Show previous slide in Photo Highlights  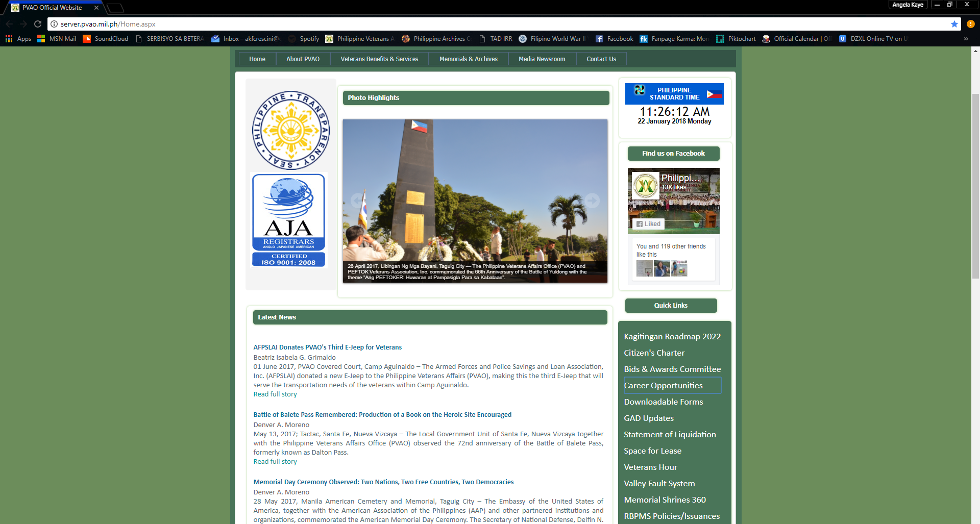[x=358, y=201]
